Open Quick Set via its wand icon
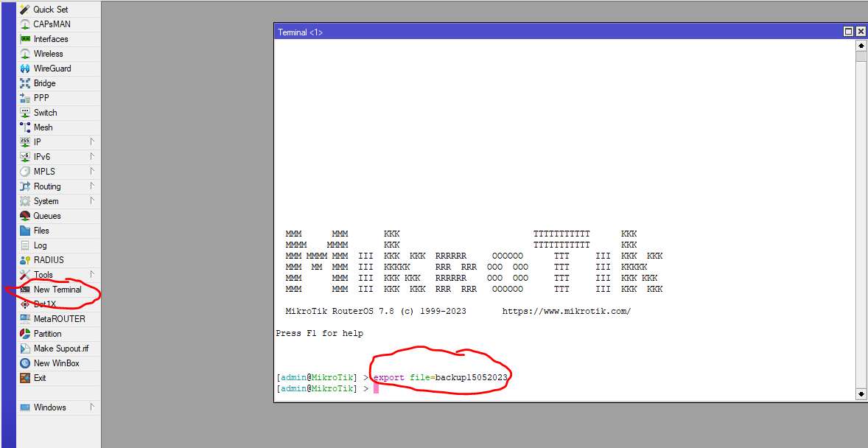868x448 pixels. (25, 10)
